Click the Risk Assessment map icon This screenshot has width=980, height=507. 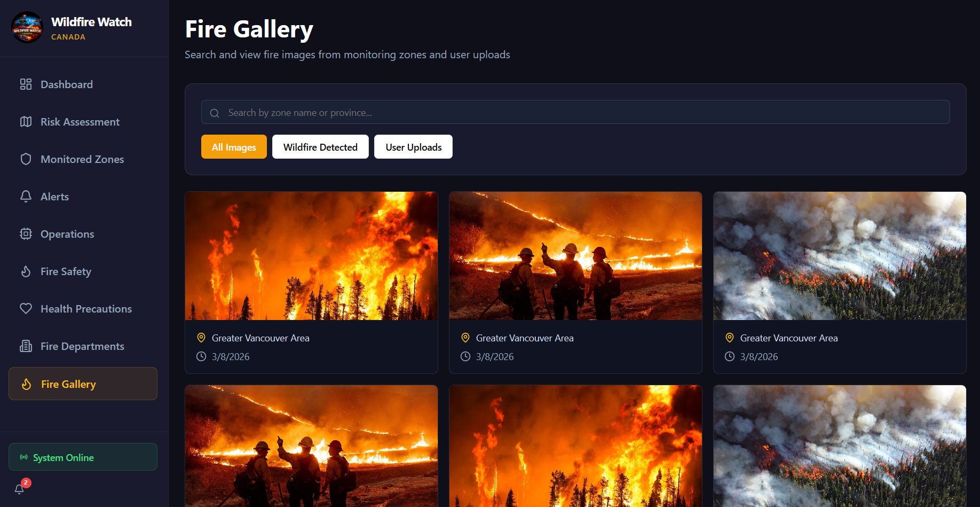pyautogui.click(x=26, y=122)
